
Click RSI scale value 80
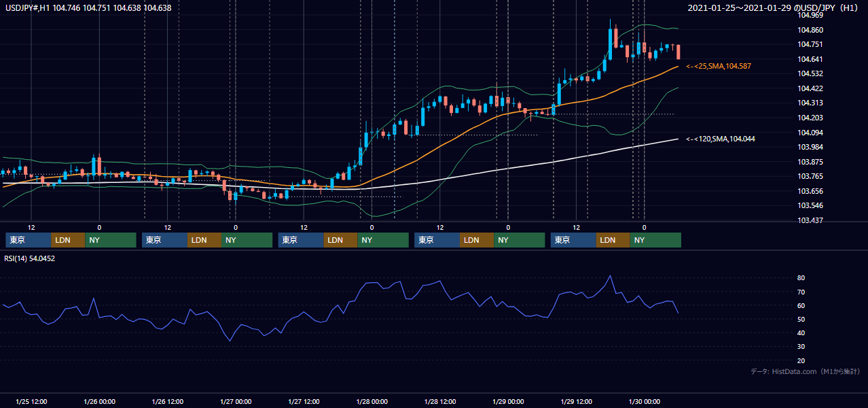click(x=801, y=278)
